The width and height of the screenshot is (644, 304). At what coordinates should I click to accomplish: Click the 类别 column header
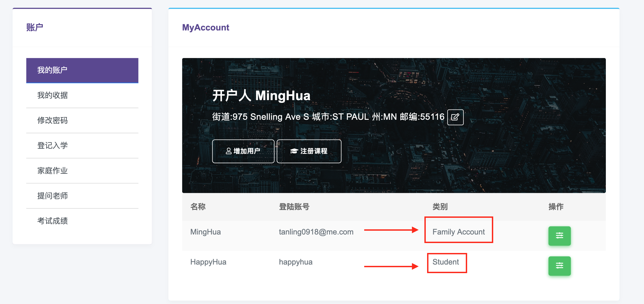[x=440, y=207]
